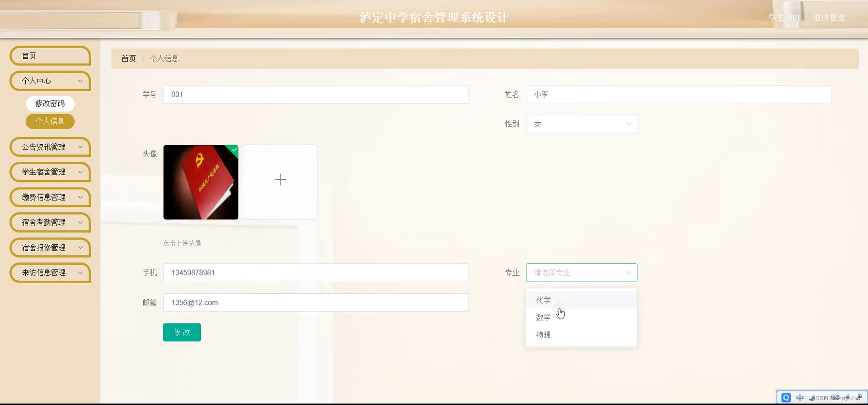Viewport: 868px width, 405px height.
Task: Collapse the 专业 dropdown field
Action: click(x=581, y=273)
